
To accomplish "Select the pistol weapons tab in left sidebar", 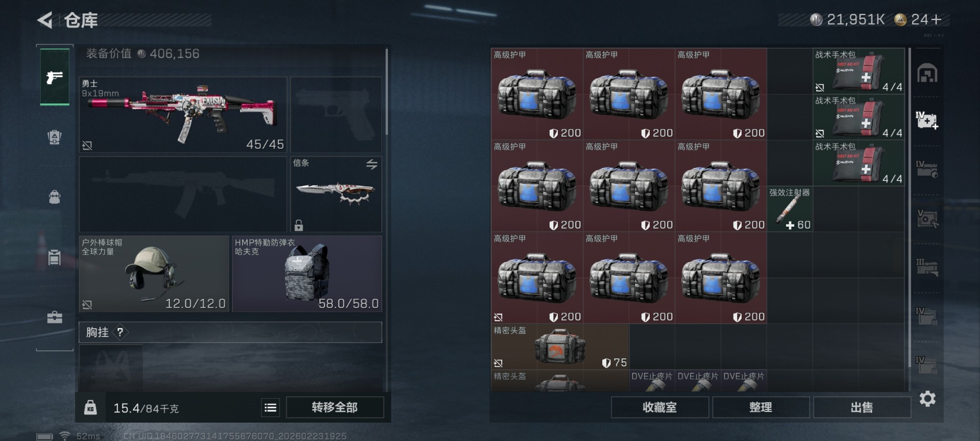I will pyautogui.click(x=55, y=77).
